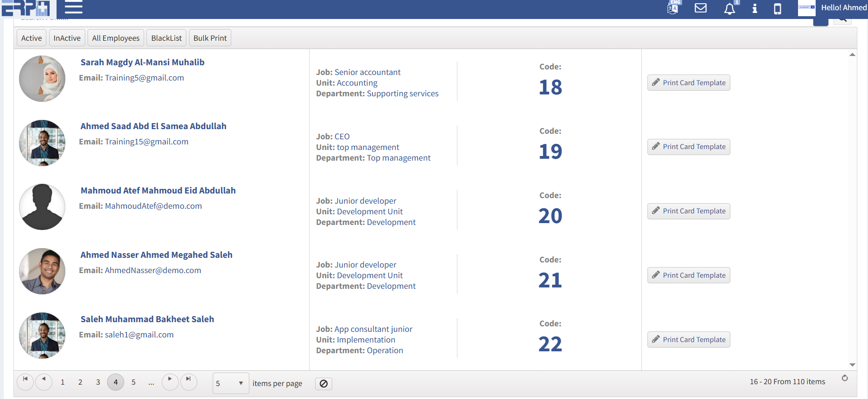Expand more pages via the ellipsis

(151, 382)
